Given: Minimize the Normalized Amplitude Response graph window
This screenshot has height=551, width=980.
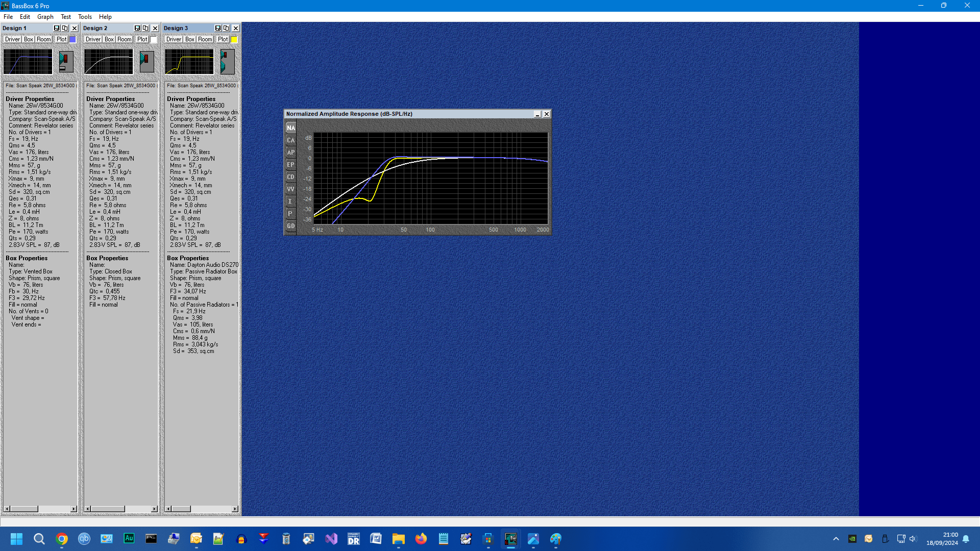Looking at the screenshot, I should [x=537, y=114].
